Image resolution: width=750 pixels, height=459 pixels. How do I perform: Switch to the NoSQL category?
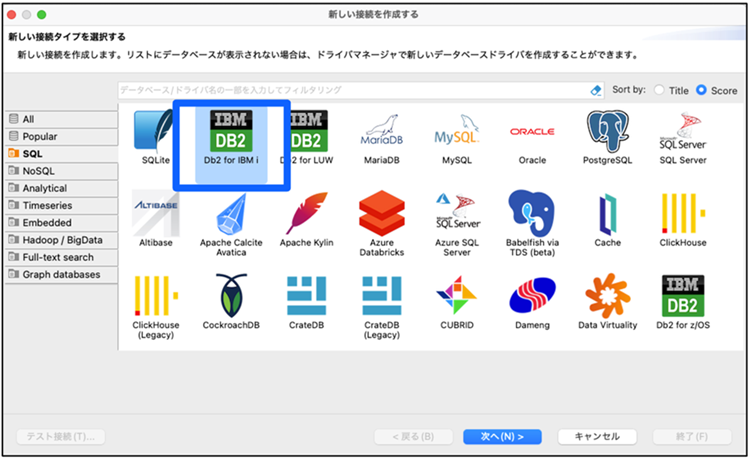tap(40, 171)
